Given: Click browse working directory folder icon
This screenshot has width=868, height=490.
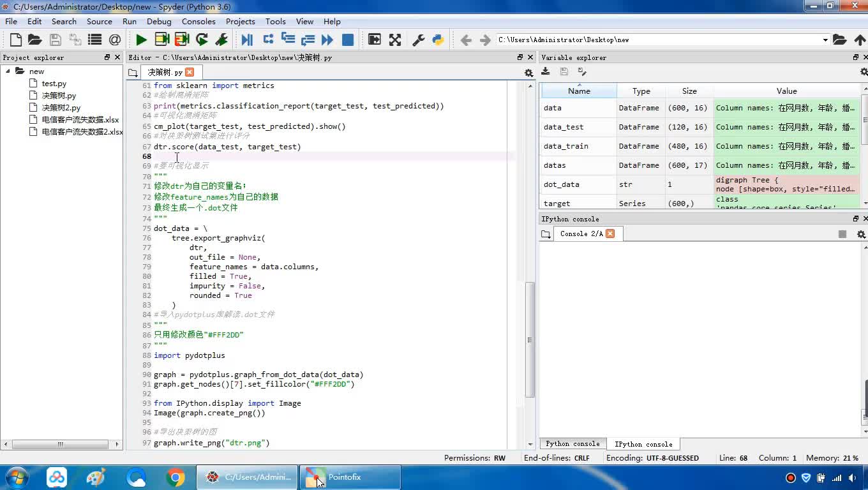Looking at the screenshot, I should click(839, 40).
